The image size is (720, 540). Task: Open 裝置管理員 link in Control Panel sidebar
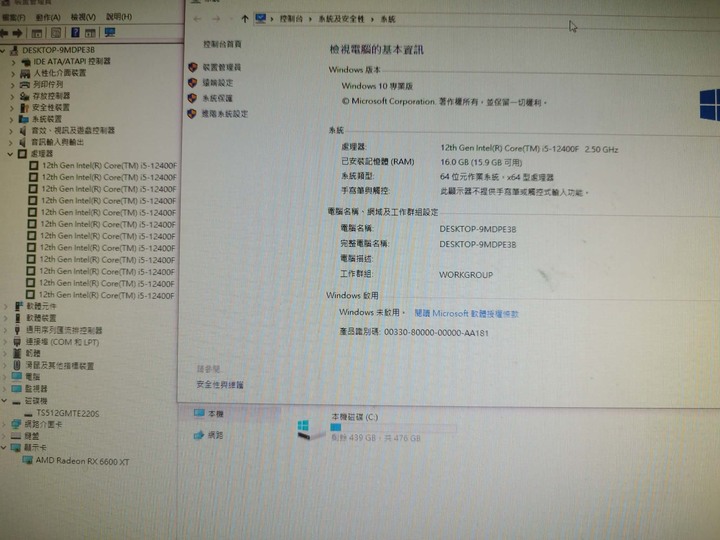pyautogui.click(x=221, y=67)
